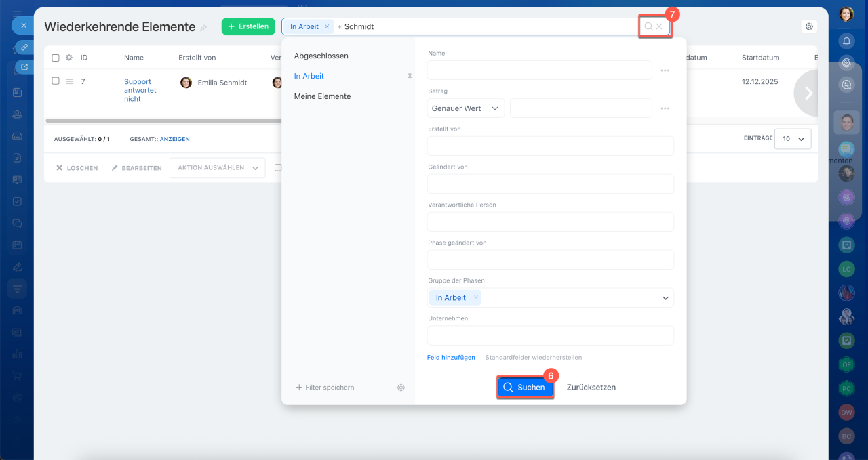This screenshot has width=868, height=460.
Task: Show next columns with right arrow
Action: click(x=808, y=93)
